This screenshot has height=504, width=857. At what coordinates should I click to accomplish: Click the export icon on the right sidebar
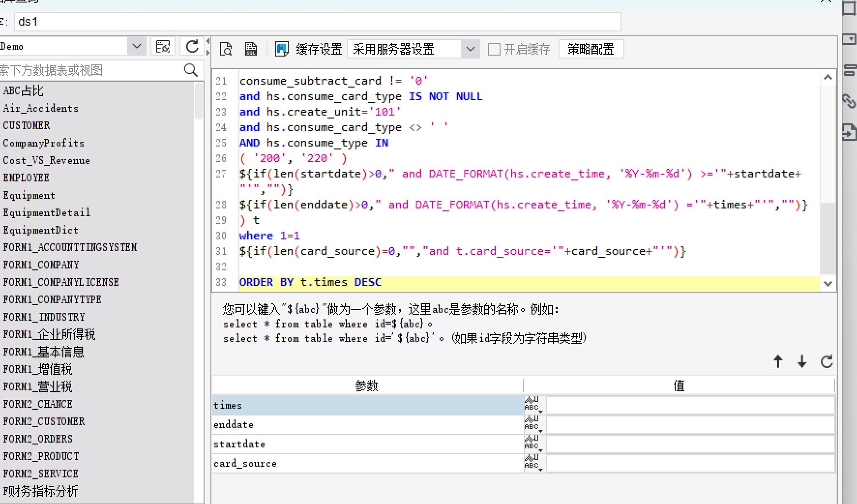tap(849, 132)
